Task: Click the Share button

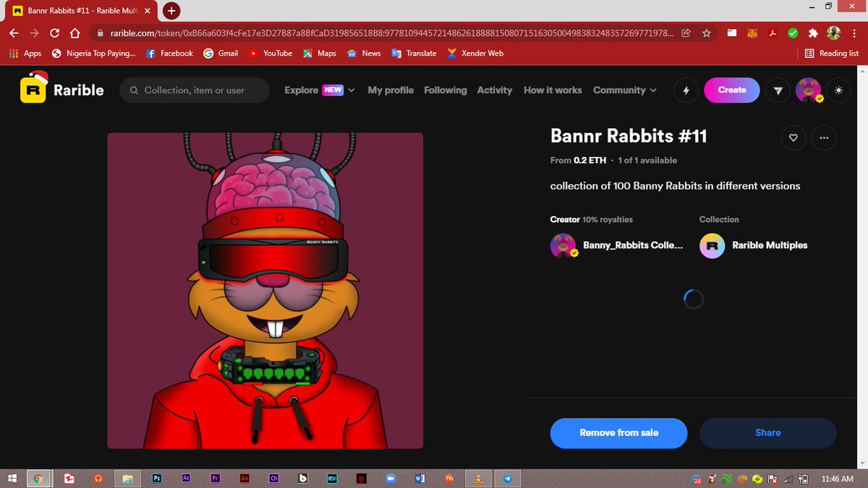Action: pyautogui.click(x=768, y=433)
